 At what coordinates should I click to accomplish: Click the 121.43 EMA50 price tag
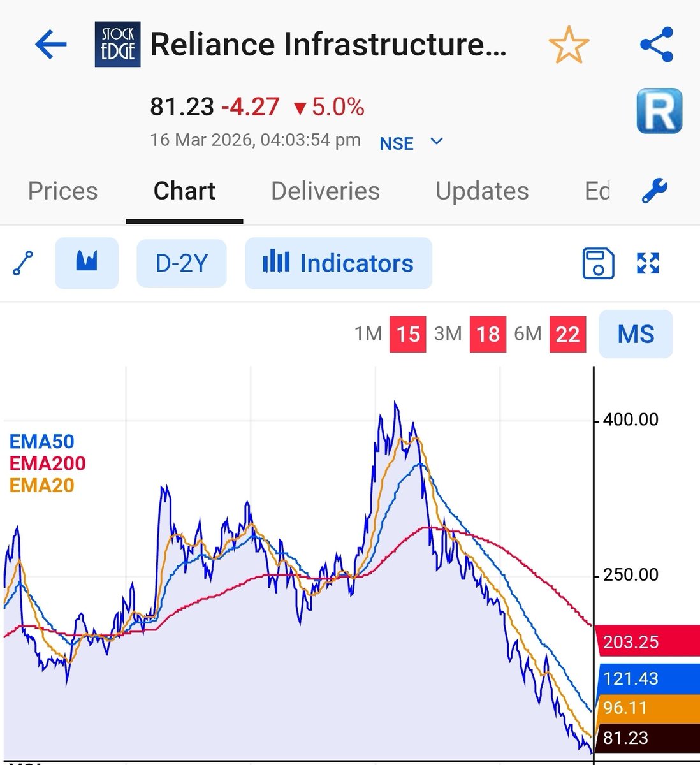pos(647,678)
